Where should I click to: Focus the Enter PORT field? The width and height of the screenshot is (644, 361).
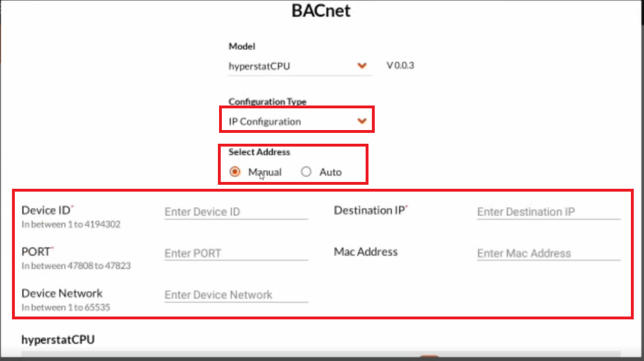click(236, 253)
